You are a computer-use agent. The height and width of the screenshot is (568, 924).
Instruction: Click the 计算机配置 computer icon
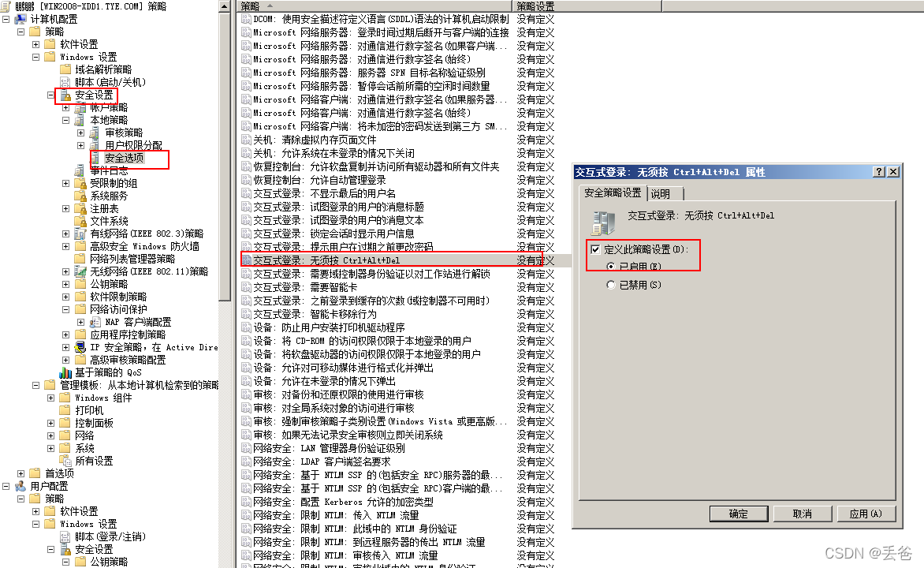20,19
